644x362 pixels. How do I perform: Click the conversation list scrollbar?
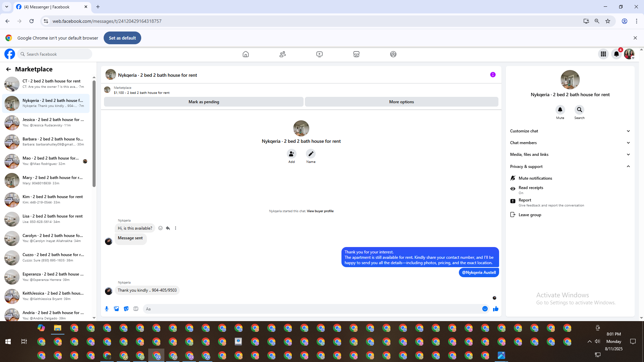94,134
